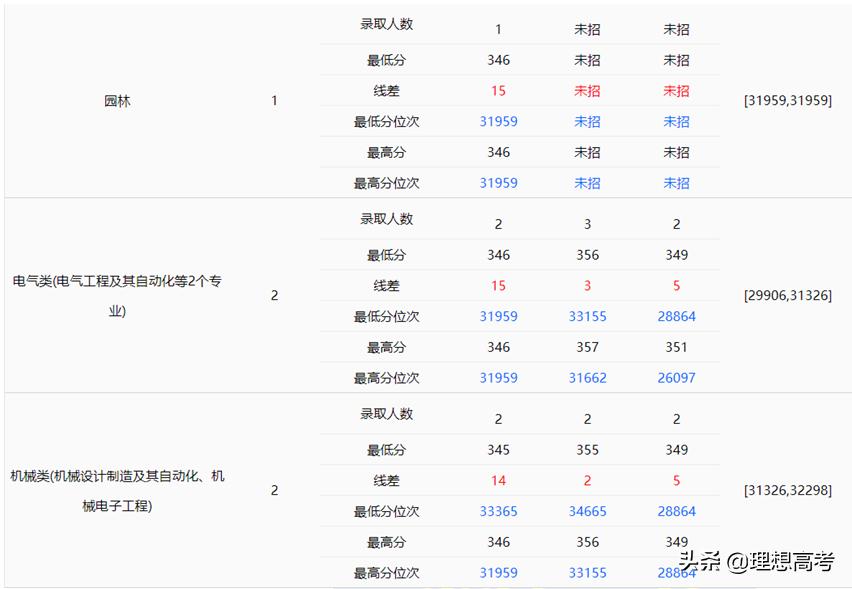Click the 33365 rank link for 机械类
This screenshot has height=589, width=852.
(x=498, y=511)
